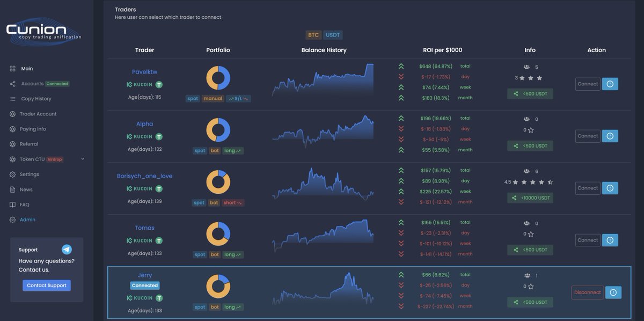The height and width of the screenshot is (321, 644).
Task: Click Alpha's <500 USDT share button
Action: [x=530, y=145]
